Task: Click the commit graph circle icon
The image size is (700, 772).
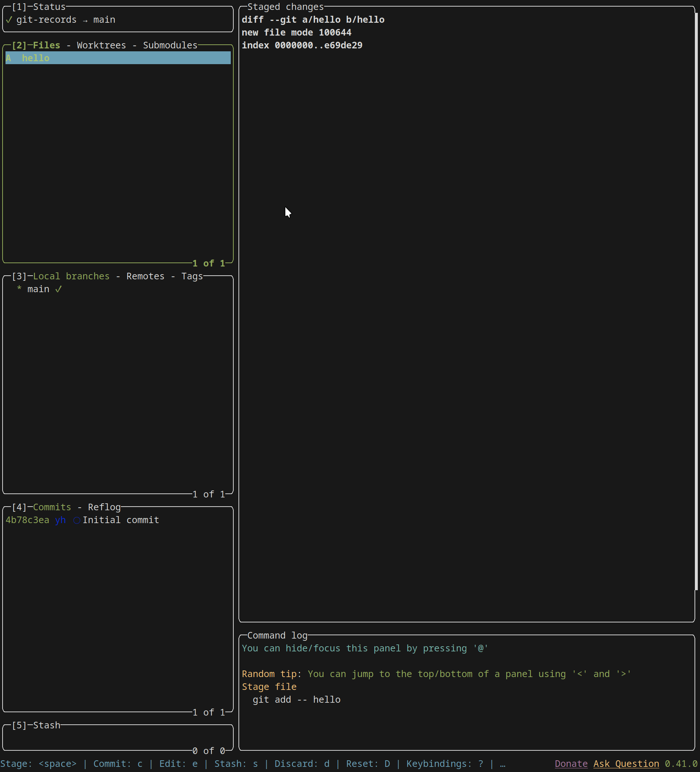Action: click(x=77, y=520)
